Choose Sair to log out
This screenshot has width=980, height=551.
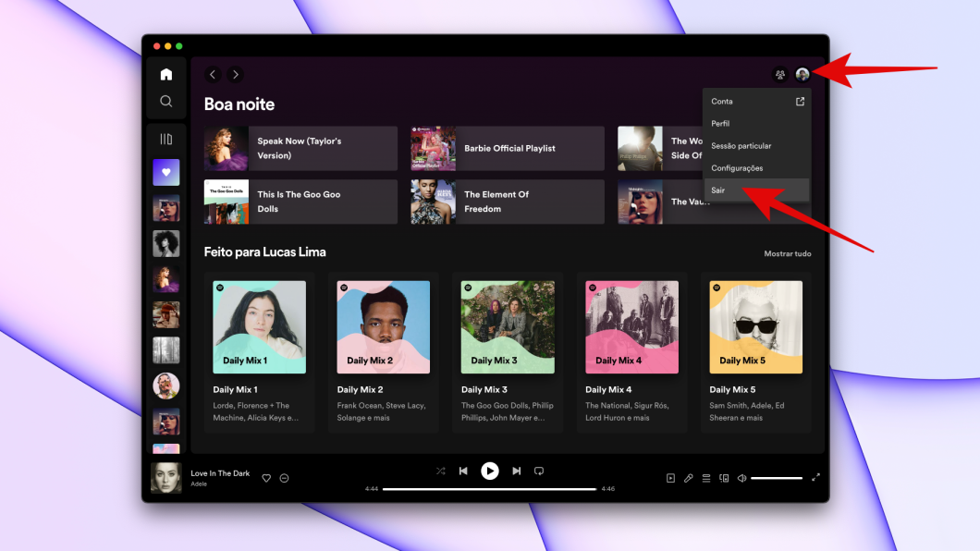(757, 190)
